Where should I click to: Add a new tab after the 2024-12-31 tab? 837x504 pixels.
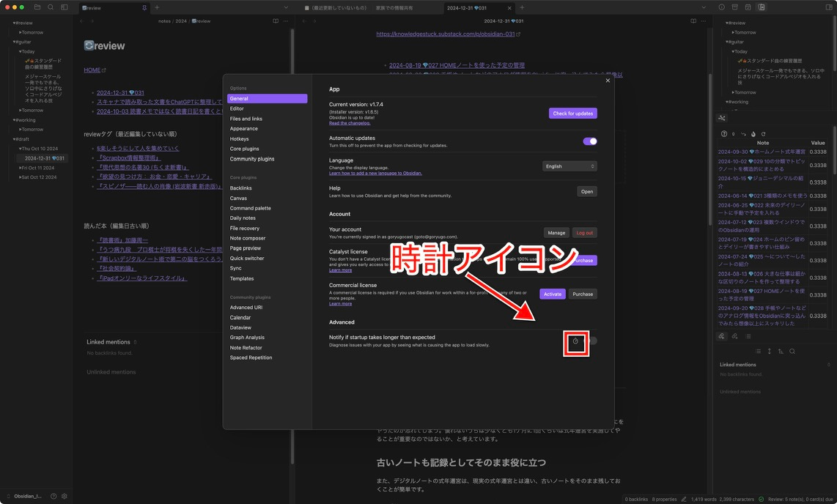(522, 7)
